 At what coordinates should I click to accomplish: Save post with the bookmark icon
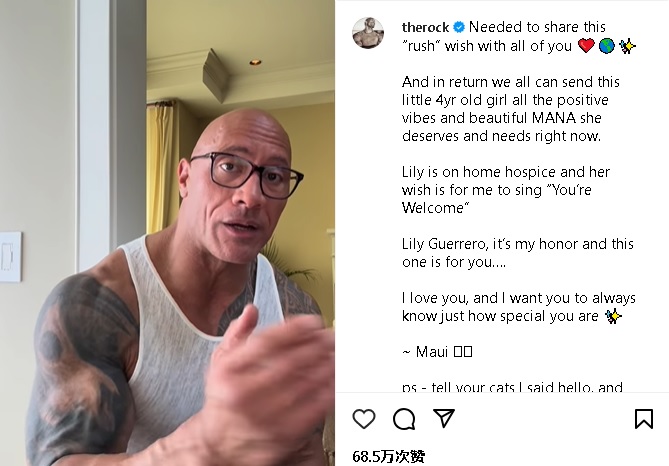(644, 419)
